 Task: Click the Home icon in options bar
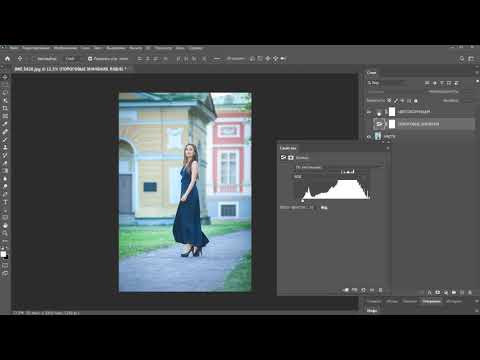(7, 59)
